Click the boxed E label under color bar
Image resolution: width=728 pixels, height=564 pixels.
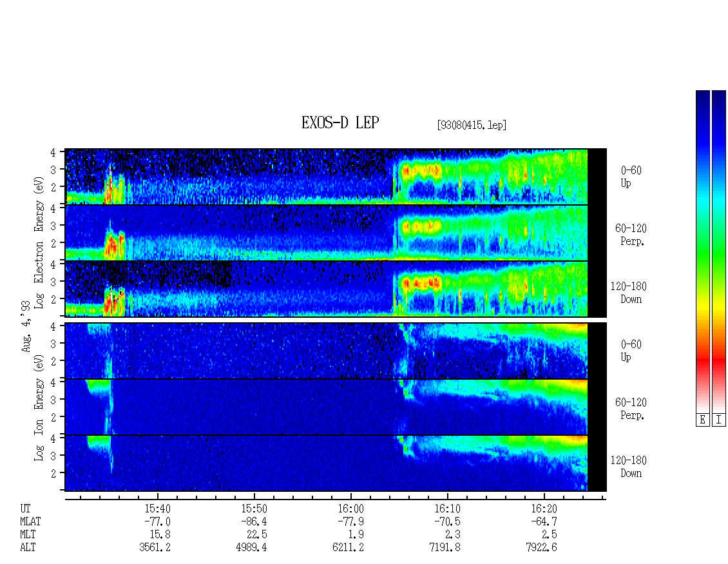point(702,420)
